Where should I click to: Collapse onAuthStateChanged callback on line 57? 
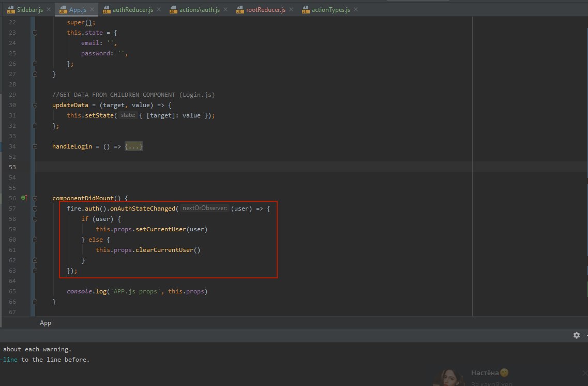pyautogui.click(x=35, y=209)
